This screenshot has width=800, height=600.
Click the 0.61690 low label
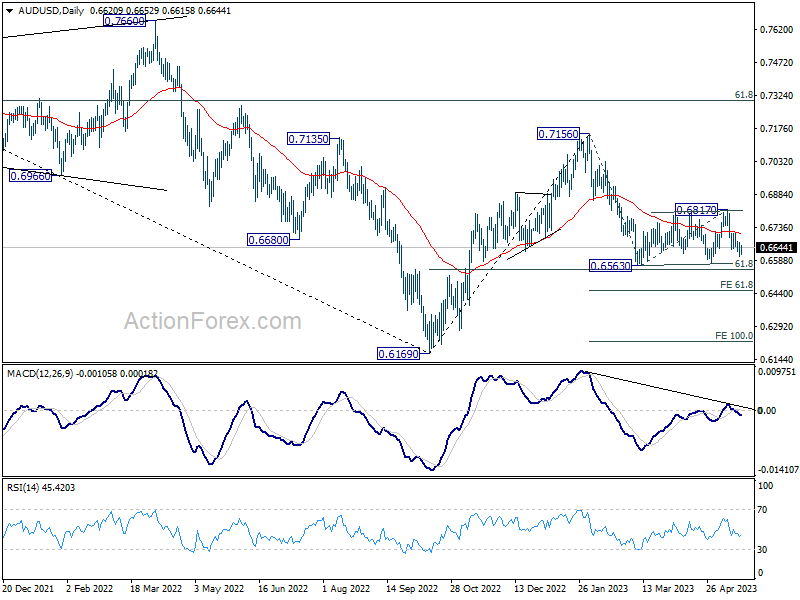point(398,354)
